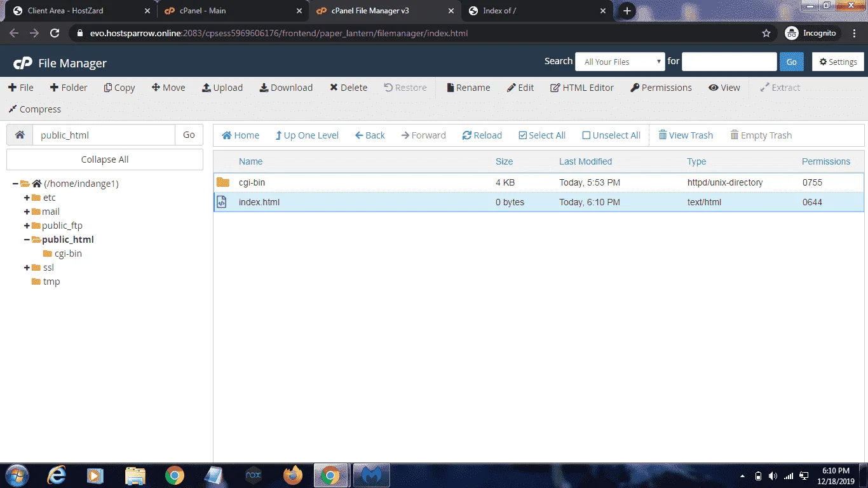Expand the public_ftp folder in the tree

pos(27,226)
